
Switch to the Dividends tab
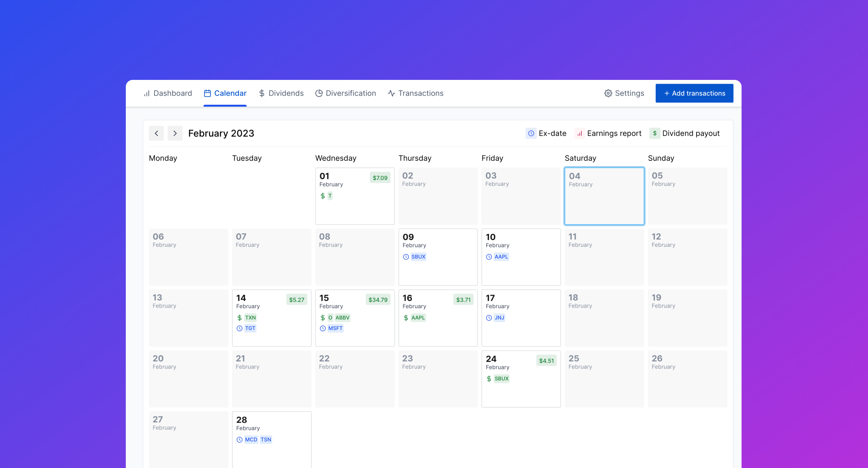pos(281,93)
